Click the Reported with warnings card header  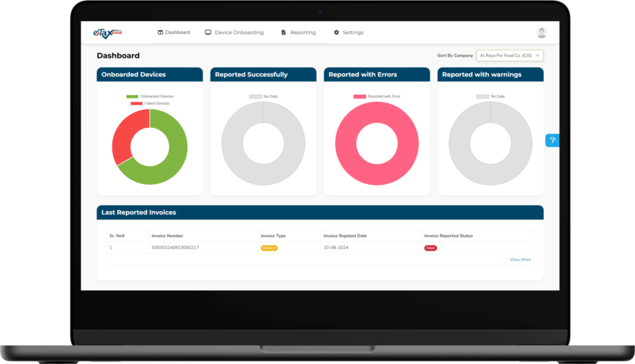(x=491, y=74)
